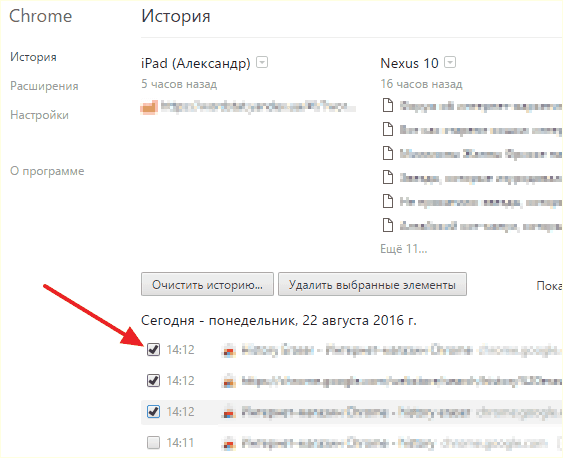Click sixth Nexus 10 tab page icon
The image size is (563, 458).
(387, 225)
